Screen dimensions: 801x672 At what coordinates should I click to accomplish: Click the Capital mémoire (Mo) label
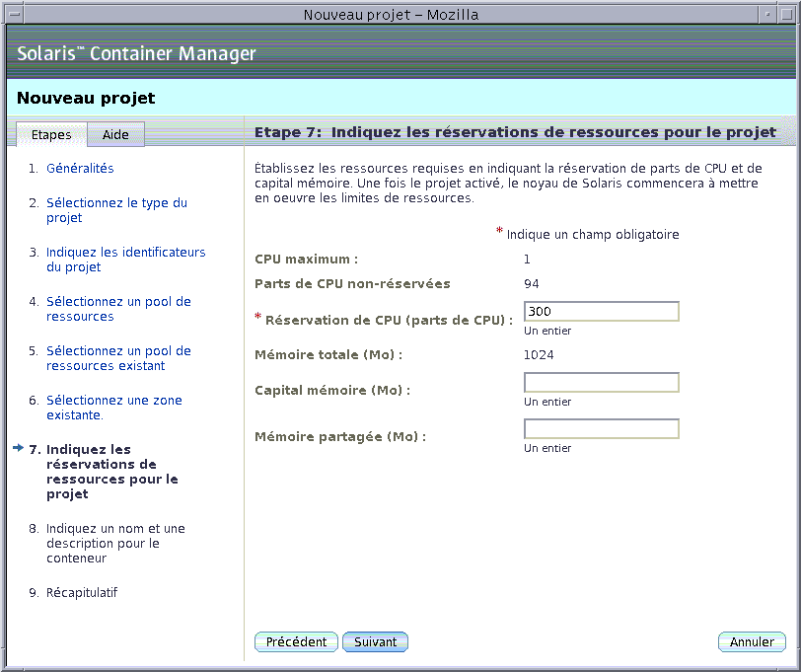[332, 390]
